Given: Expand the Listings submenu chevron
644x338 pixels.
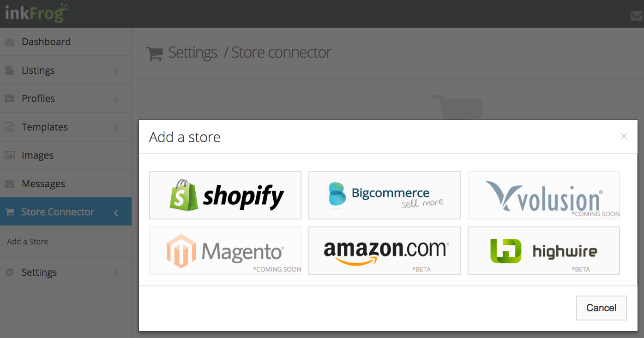Looking at the screenshot, I should pos(116,71).
